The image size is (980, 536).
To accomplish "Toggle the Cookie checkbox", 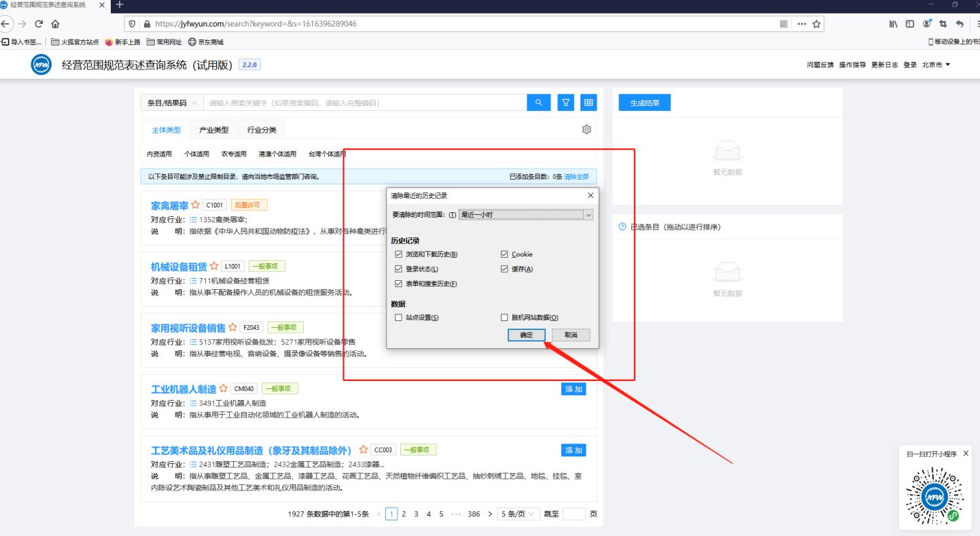I will (x=504, y=254).
